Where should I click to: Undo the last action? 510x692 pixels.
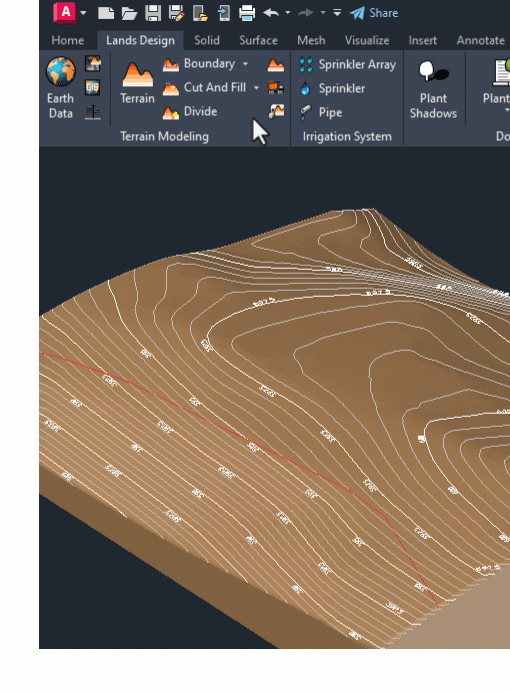271,13
